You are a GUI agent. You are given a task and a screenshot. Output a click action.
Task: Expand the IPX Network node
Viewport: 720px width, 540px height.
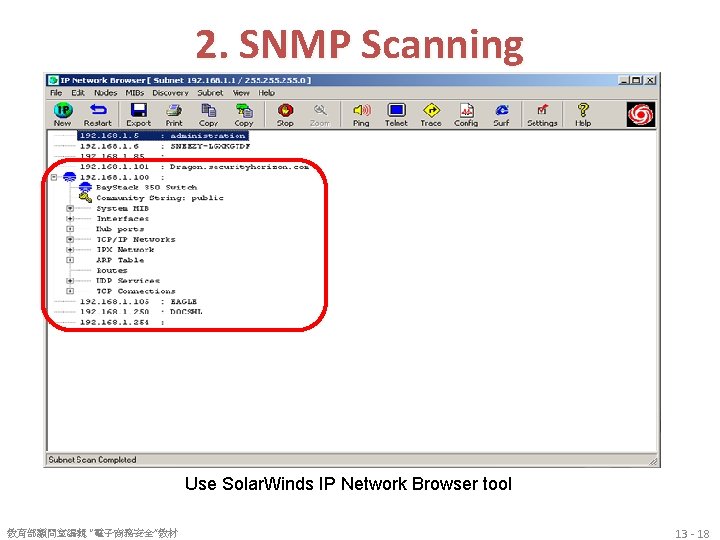pos(70,250)
